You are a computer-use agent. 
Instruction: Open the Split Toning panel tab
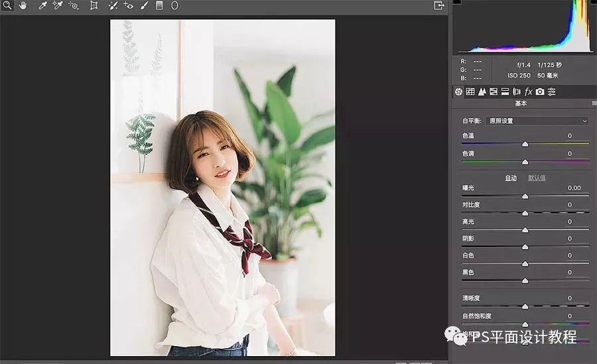(x=505, y=91)
